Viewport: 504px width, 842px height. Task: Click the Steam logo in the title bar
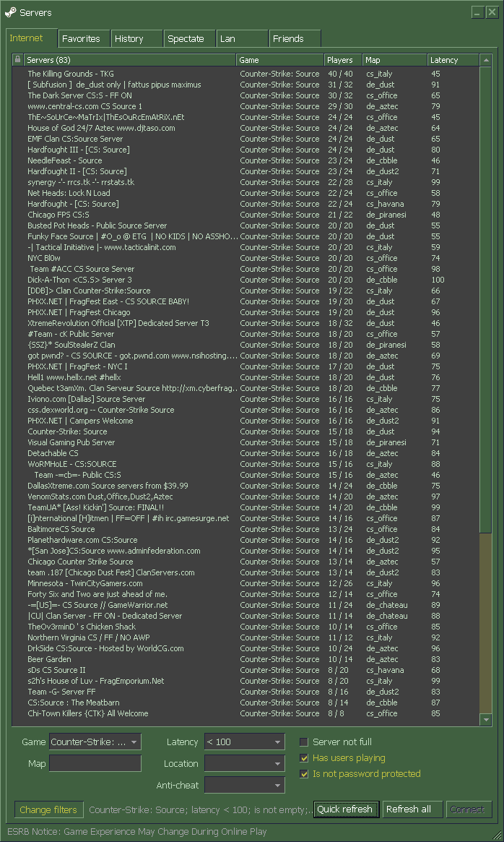coord(10,12)
